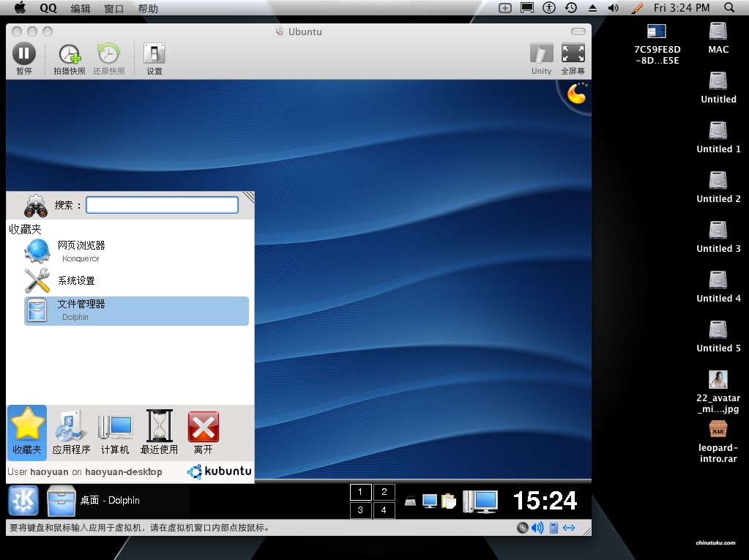The height and width of the screenshot is (560, 749).
Task: Switch to virtual desktop 2
Action: 384,492
